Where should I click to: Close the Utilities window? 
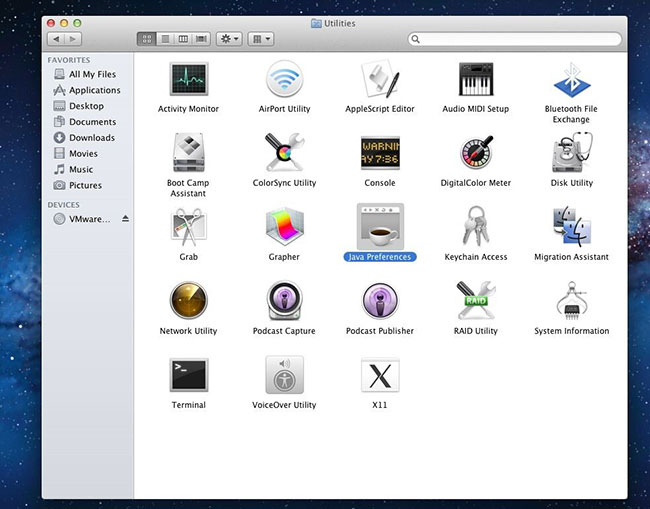tap(51, 23)
